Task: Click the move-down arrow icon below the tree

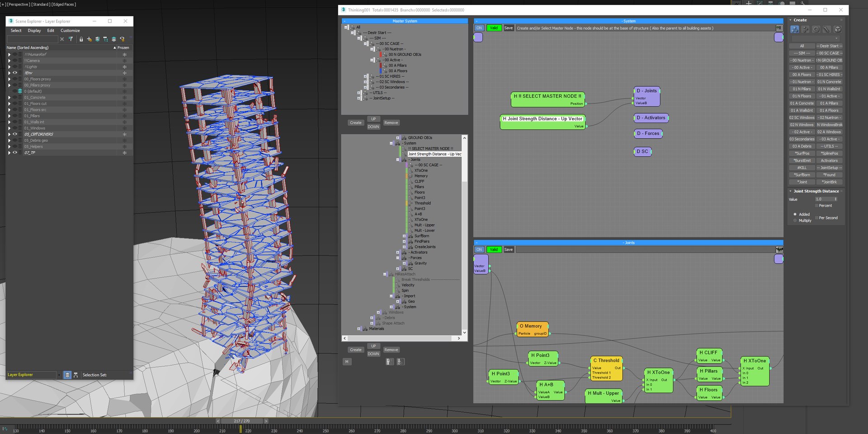Action: pyautogui.click(x=401, y=362)
